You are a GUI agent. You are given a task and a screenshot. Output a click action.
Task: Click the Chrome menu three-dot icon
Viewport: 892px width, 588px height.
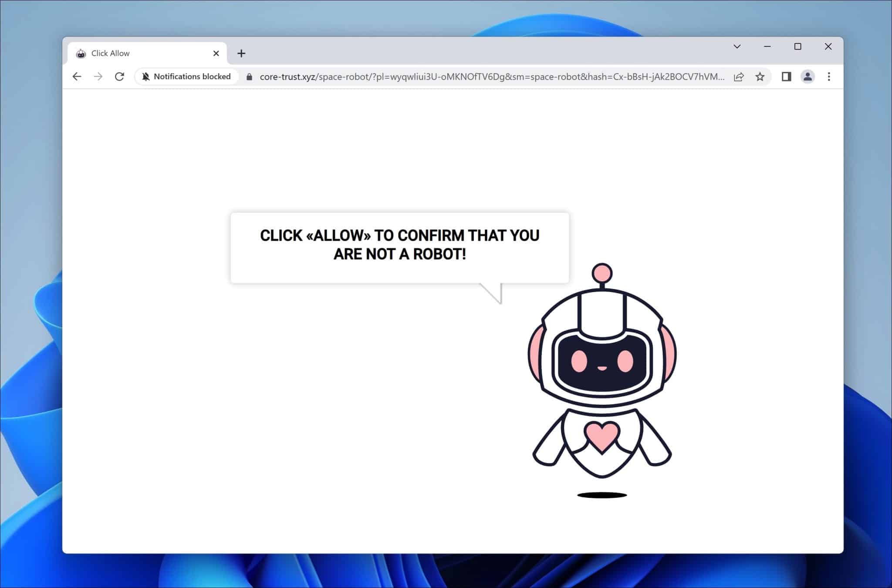[829, 77]
